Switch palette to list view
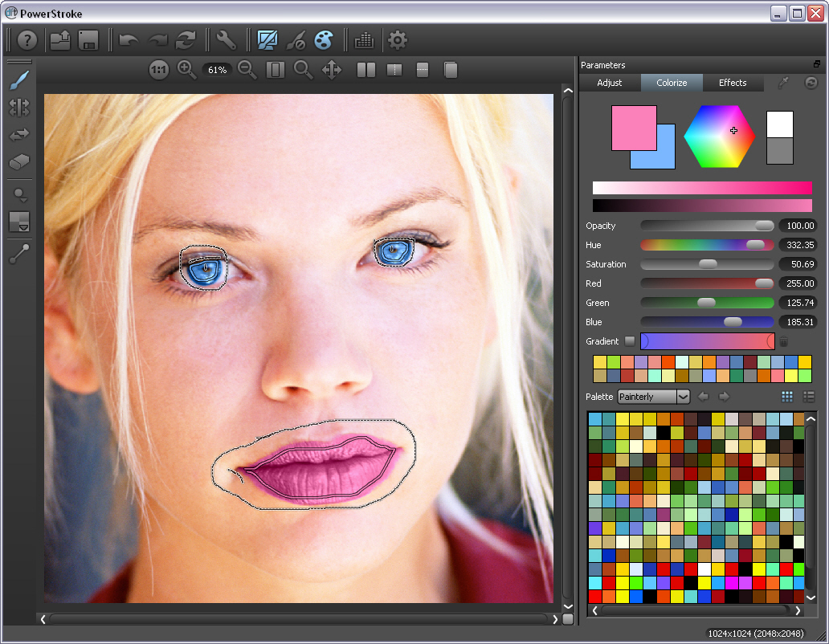Screen dimensions: 829x644 [809, 397]
